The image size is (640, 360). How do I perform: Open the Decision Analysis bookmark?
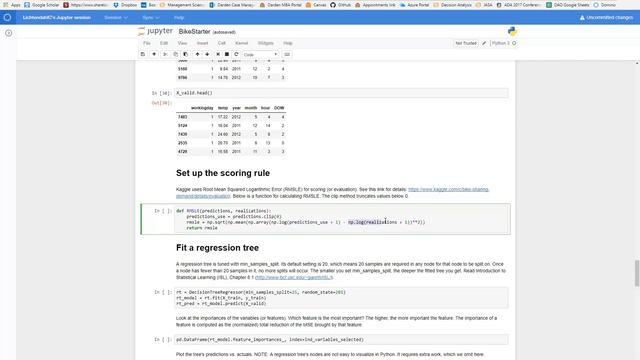[453, 5]
